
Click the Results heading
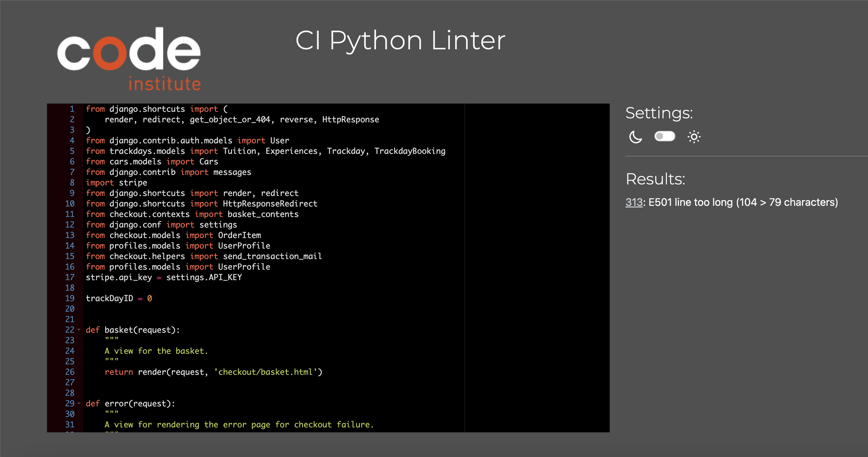(655, 179)
